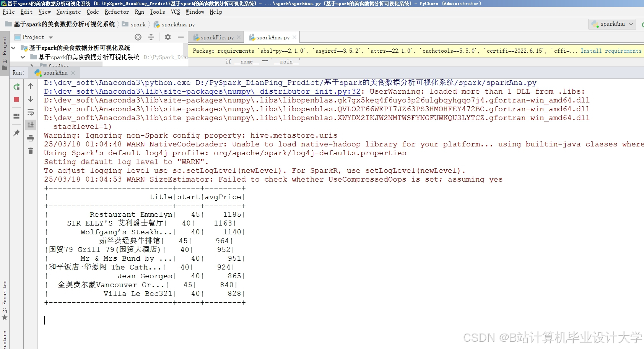Navigate up the stack trace
This screenshot has width=644, height=349.
coord(31,86)
